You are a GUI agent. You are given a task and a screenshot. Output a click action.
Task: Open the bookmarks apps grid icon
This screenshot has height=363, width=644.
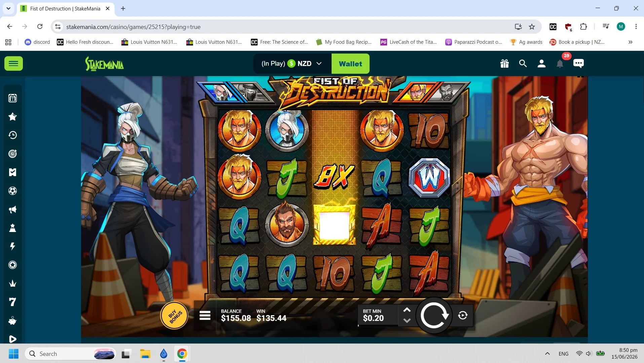tap(8, 42)
